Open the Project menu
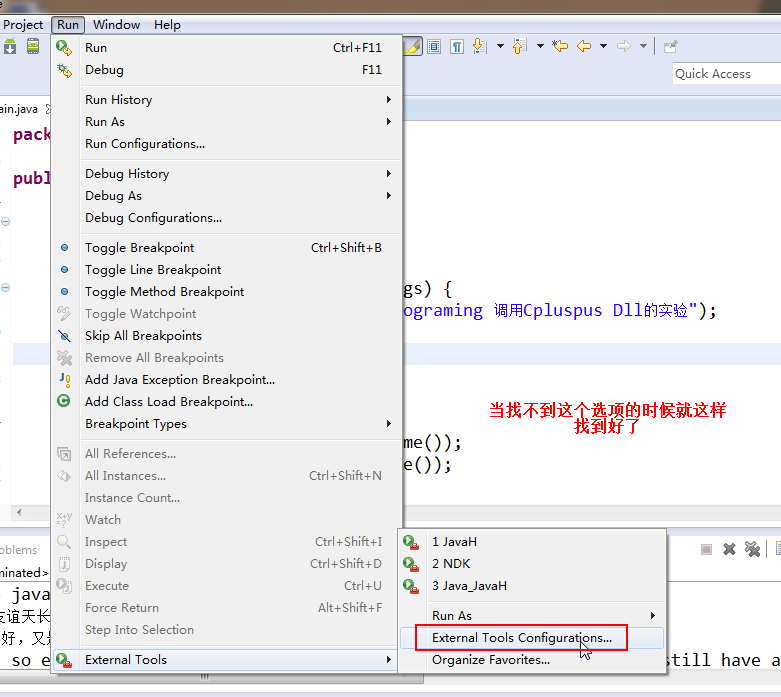 (x=23, y=25)
